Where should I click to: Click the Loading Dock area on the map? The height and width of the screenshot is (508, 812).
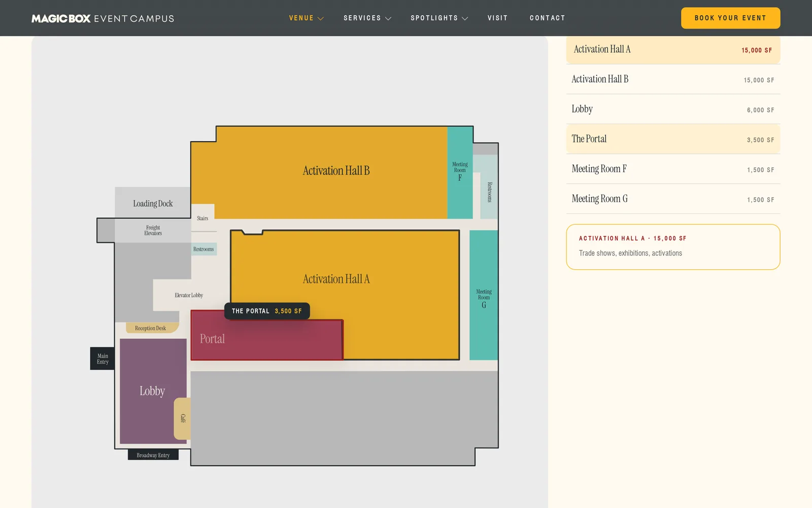[x=153, y=203]
